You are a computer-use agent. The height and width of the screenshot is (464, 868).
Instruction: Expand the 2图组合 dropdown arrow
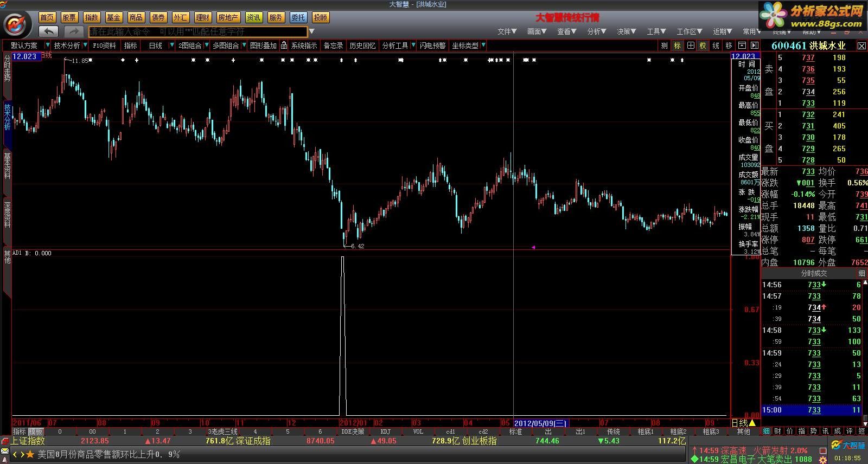pyautogui.click(x=206, y=46)
